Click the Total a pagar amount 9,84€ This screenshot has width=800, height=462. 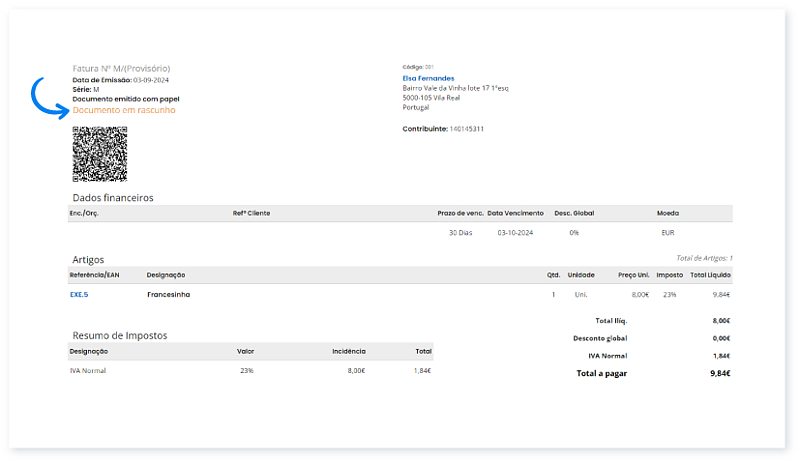[x=720, y=373]
